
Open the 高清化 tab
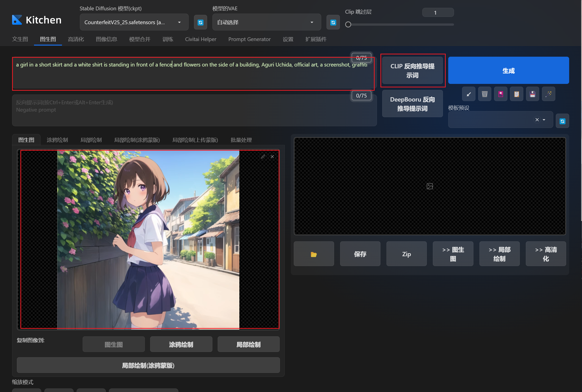tap(76, 39)
